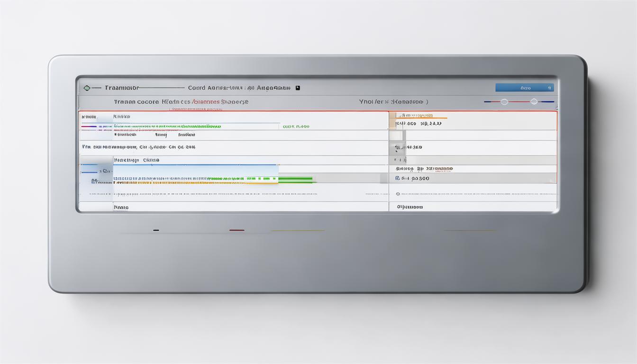Click the red marker below the panel
This screenshot has width=637, height=364.
pos(237,230)
